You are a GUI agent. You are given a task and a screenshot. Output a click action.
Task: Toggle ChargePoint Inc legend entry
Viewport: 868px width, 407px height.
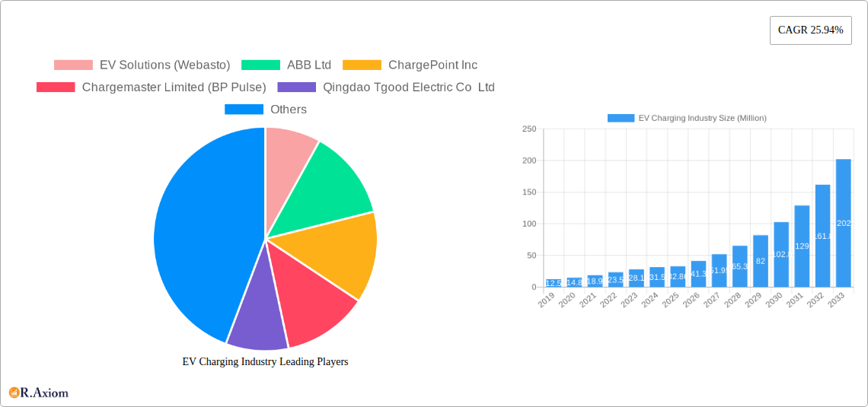[x=410, y=65]
